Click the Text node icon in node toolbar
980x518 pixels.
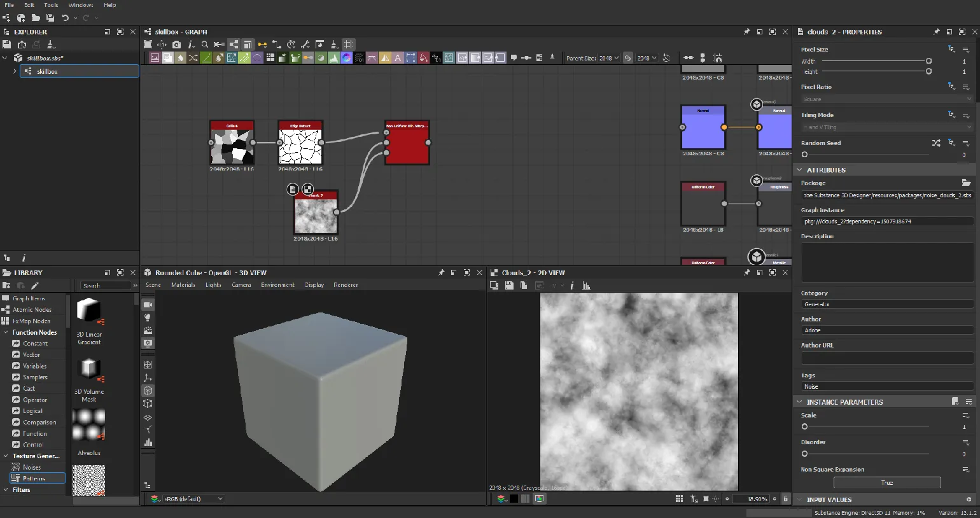coord(398,58)
